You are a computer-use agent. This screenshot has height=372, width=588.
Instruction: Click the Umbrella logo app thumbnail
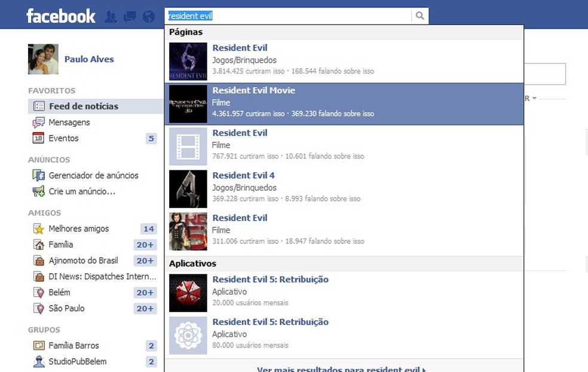click(x=188, y=293)
